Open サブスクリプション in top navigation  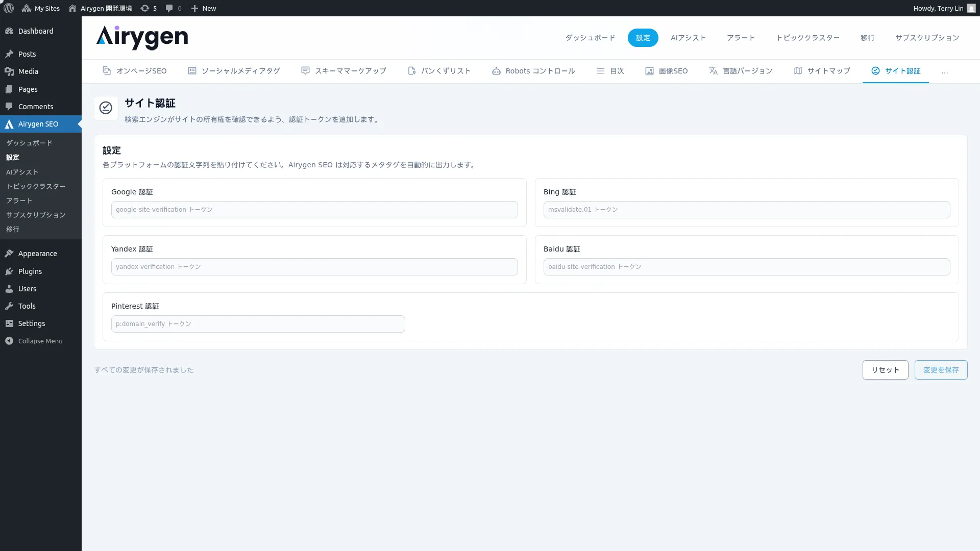pyautogui.click(x=927, y=38)
